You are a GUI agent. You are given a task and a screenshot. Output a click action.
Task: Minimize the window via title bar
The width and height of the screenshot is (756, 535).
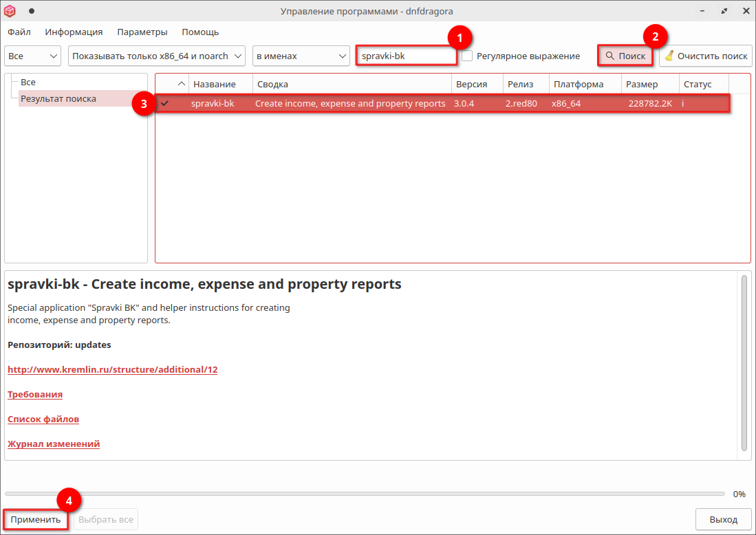[703, 11]
